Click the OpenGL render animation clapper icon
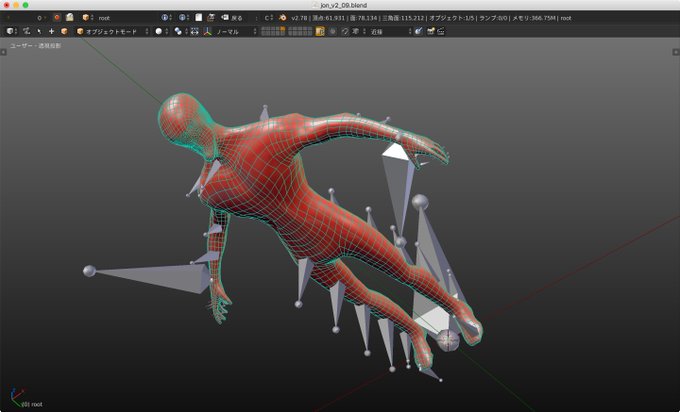 441,31
